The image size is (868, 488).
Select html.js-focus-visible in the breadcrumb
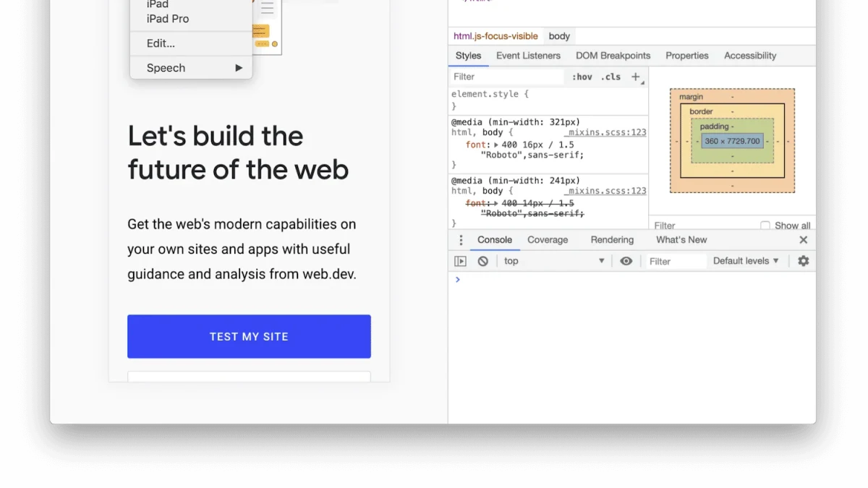click(495, 36)
